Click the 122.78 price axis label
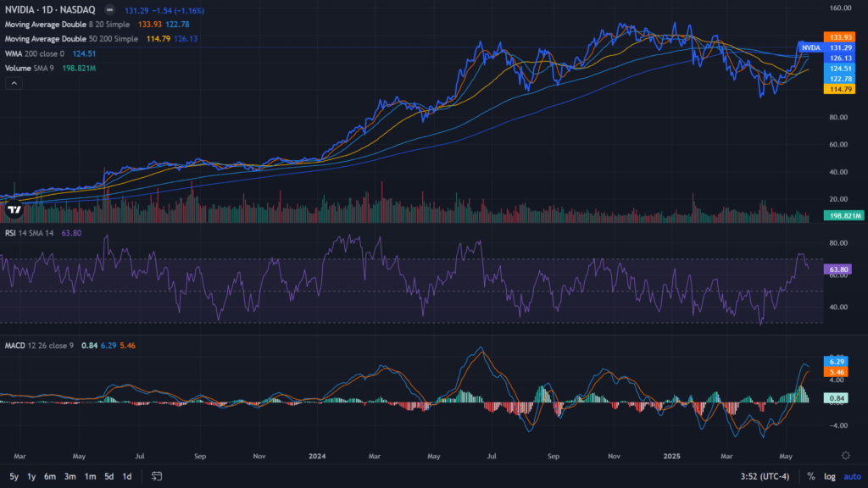 [x=840, y=79]
